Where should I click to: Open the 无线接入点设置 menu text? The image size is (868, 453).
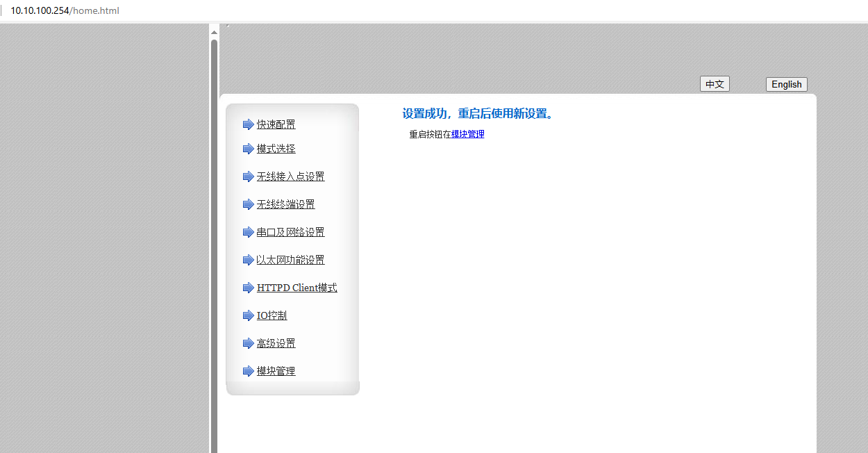pyautogui.click(x=290, y=176)
